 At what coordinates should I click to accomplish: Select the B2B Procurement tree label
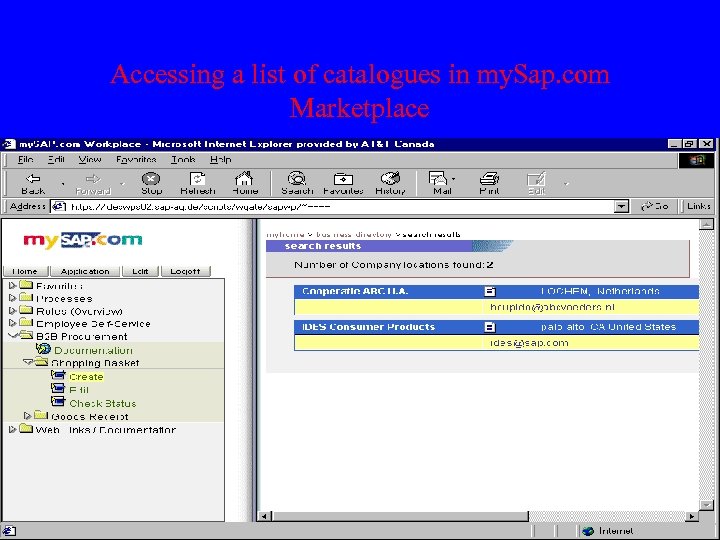[82, 337]
